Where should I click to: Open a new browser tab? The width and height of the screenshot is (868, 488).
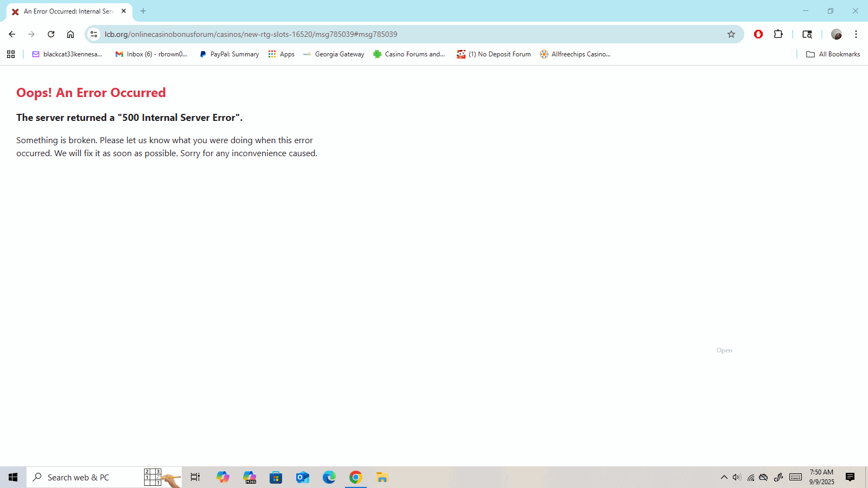click(x=143, y=11)
